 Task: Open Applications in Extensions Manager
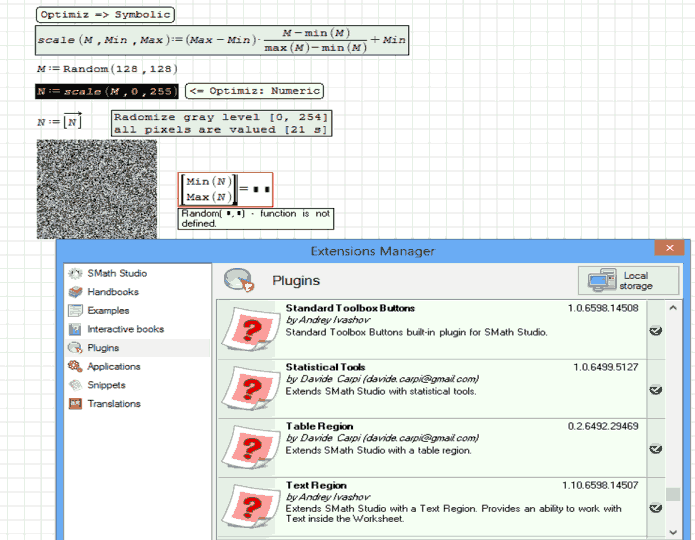[x=113, y=367]
